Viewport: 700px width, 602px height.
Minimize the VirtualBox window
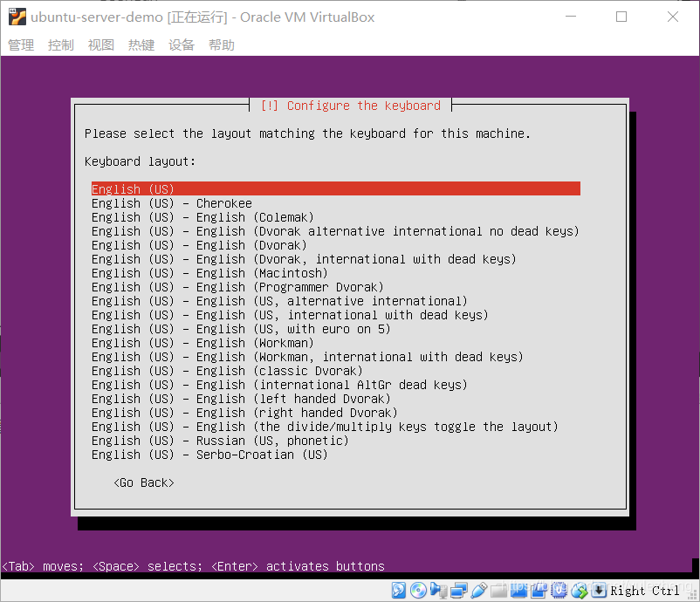click(x=571, y=17)
